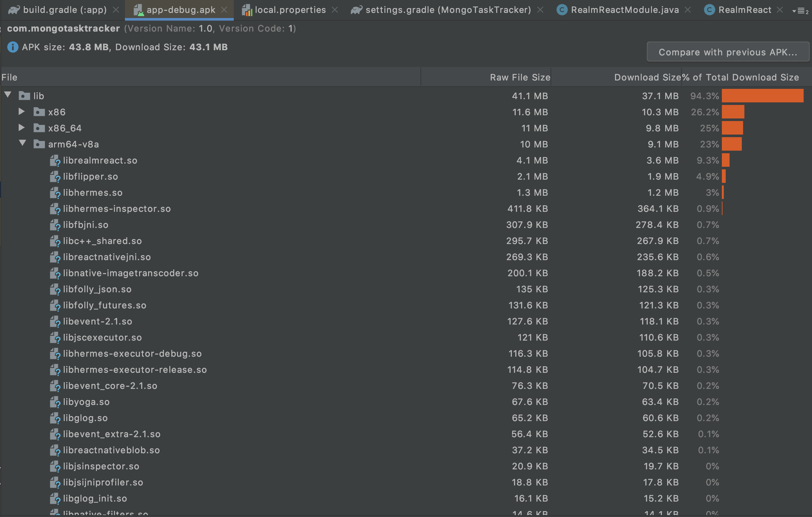Click the libflipper.so library file icon
This screenshot has height=517, width=812.
55,176
